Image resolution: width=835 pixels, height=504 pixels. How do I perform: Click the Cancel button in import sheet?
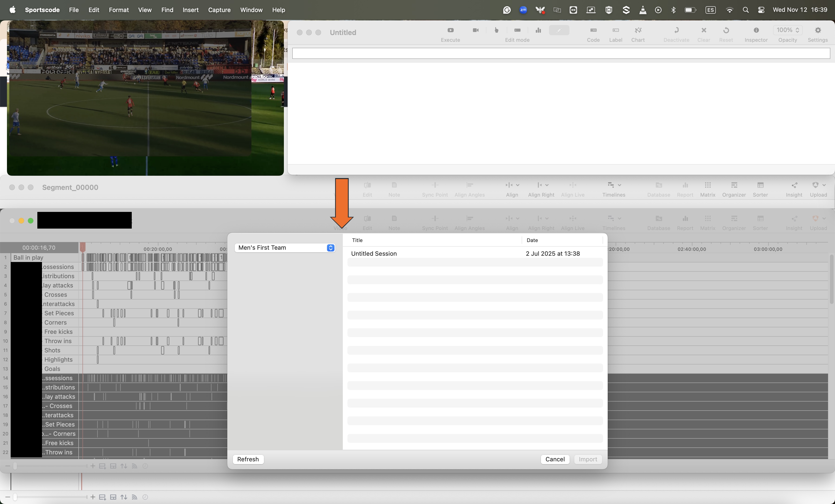(x=555, y=459)
